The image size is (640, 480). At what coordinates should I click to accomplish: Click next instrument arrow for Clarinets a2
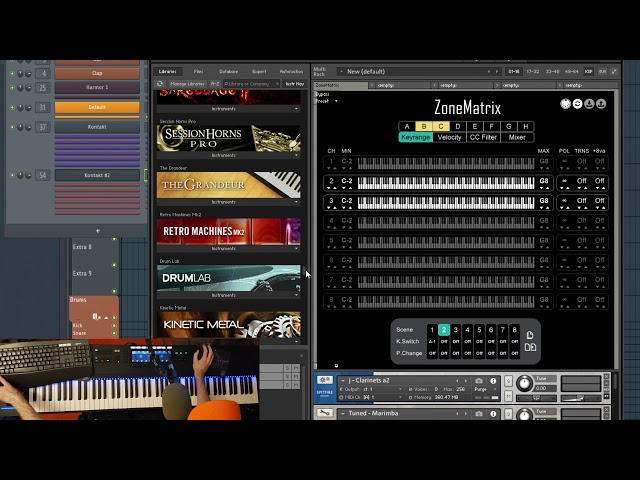point(465,380)
